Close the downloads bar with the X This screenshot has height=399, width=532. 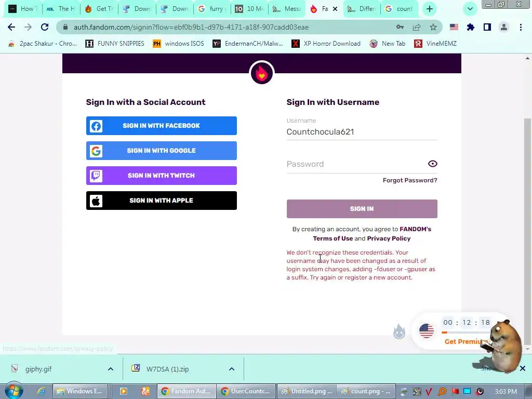click(x=523, y=368)
